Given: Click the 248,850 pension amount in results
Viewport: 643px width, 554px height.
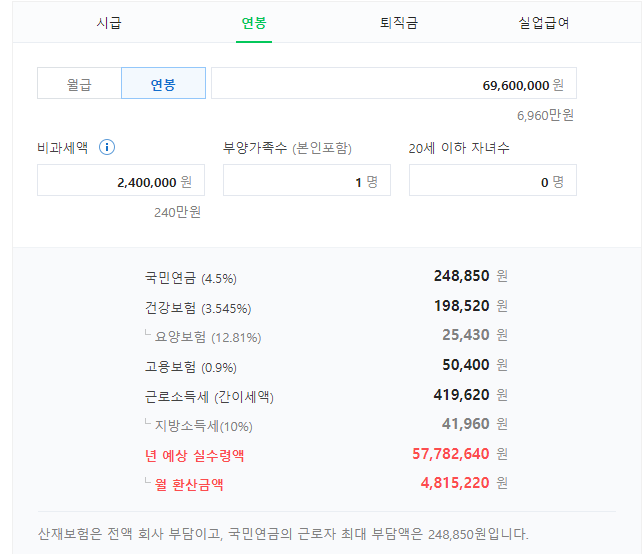Looking at the screenshot, I should click(461, 276).
